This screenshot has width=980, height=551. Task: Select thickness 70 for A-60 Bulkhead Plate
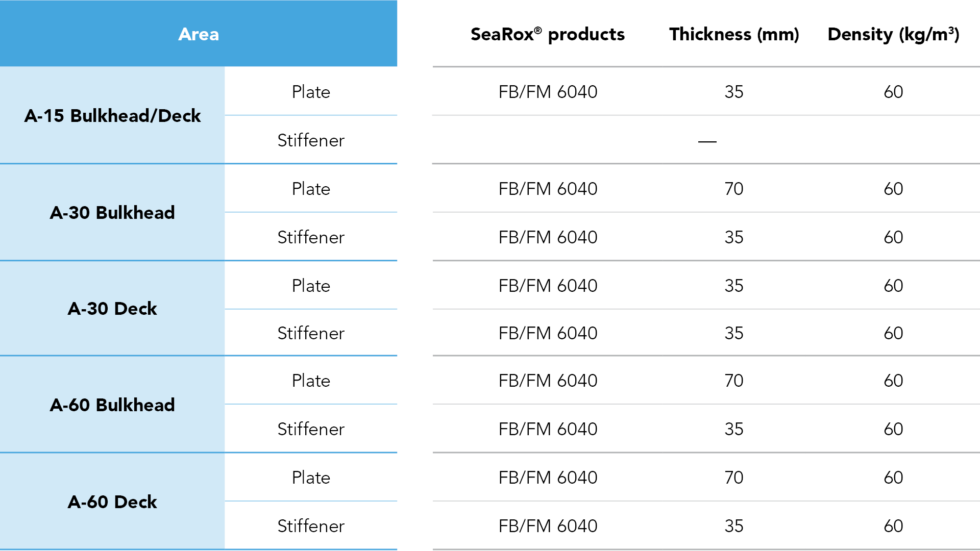click(x=733, y=381)
